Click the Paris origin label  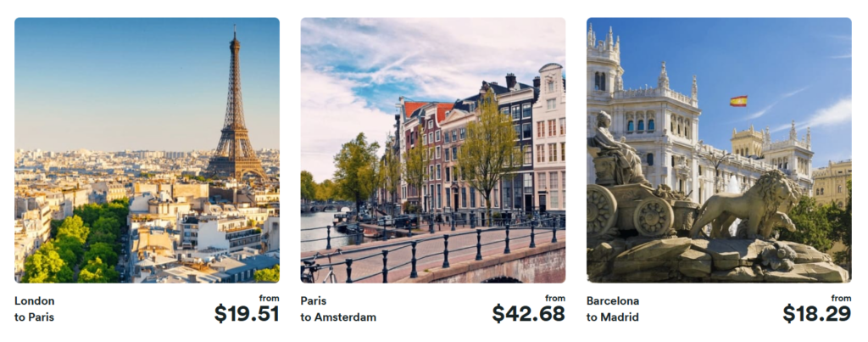click(314, 301)
